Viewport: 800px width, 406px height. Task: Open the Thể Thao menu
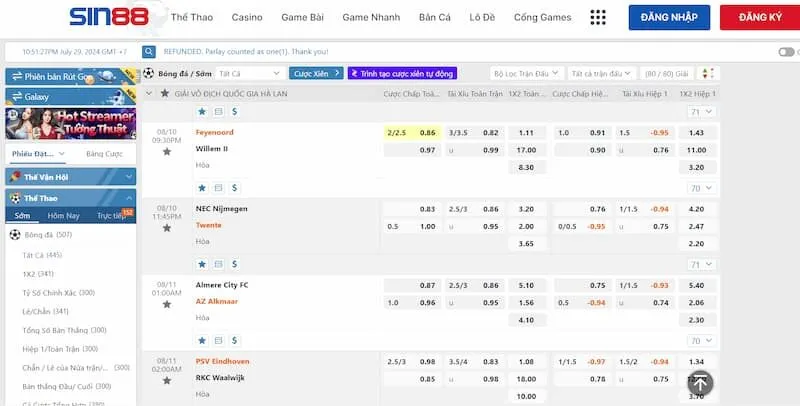192,17
